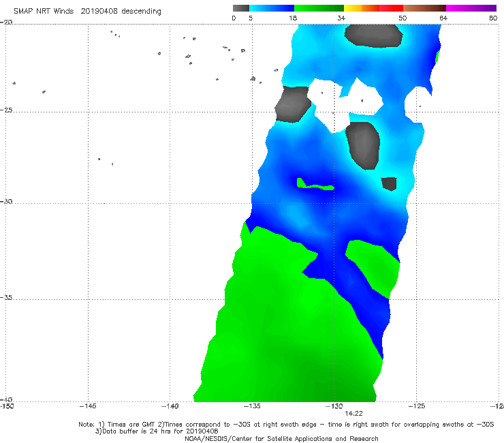
Task: Click the small green streak inside the blue swath
Action: coord(315,185)
